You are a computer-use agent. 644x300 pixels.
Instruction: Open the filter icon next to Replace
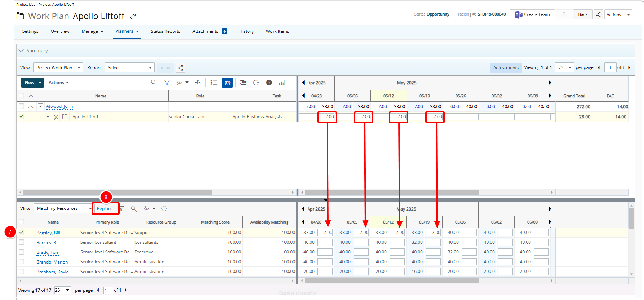point(122,208)
